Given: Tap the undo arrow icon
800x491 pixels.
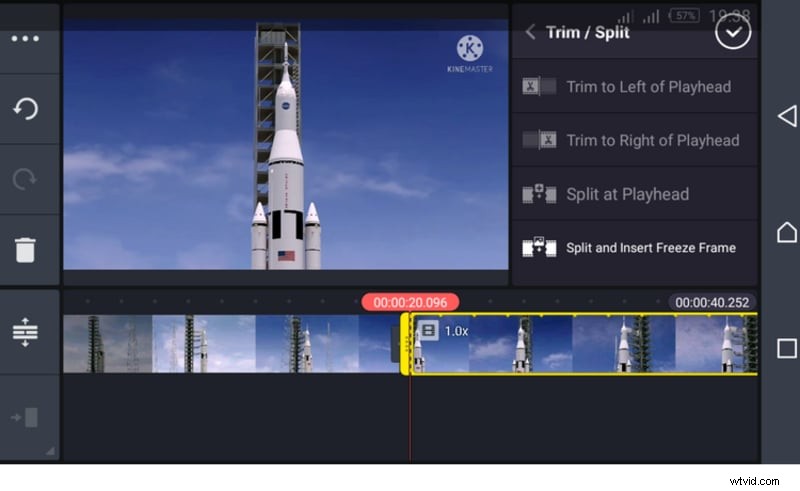Looking at the screenshot, I should click(x=25, y=109).
